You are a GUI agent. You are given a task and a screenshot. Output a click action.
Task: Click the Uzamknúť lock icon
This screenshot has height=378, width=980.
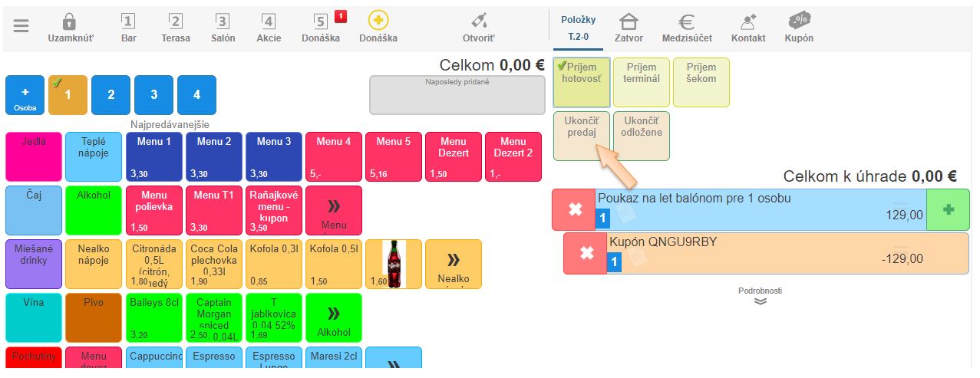pyautogui.click(x=70, y=21)
